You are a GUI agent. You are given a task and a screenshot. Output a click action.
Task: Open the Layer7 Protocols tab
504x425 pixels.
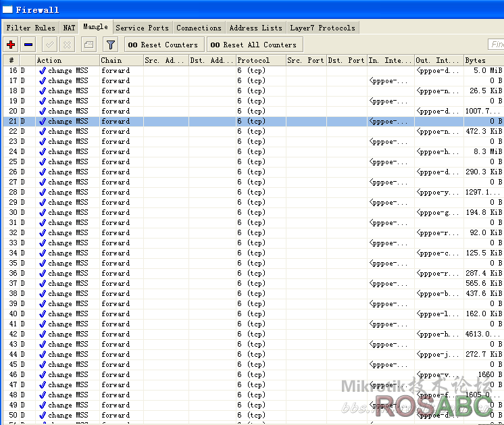tap(322, 28)
